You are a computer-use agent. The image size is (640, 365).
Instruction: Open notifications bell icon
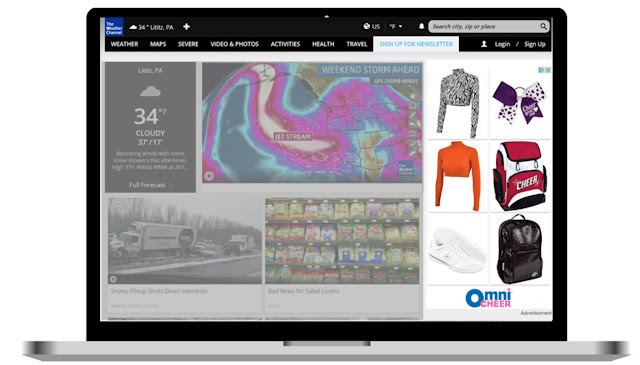[421, 27]
